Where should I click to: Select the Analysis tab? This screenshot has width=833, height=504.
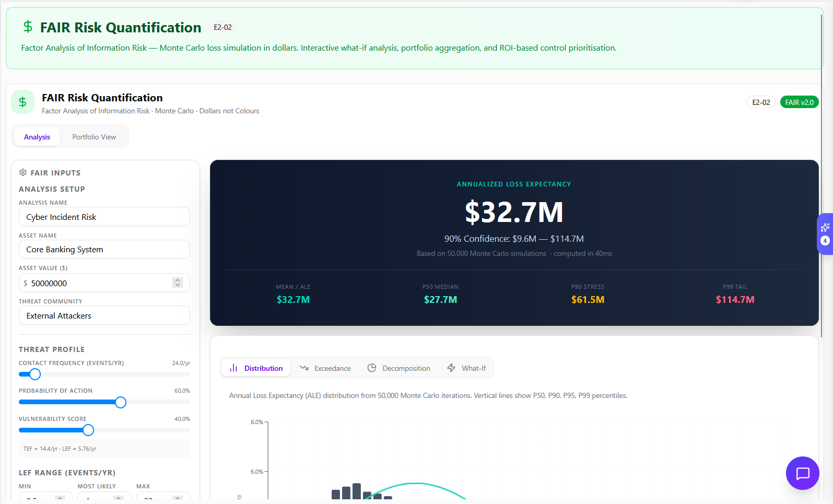click(37, 137)
